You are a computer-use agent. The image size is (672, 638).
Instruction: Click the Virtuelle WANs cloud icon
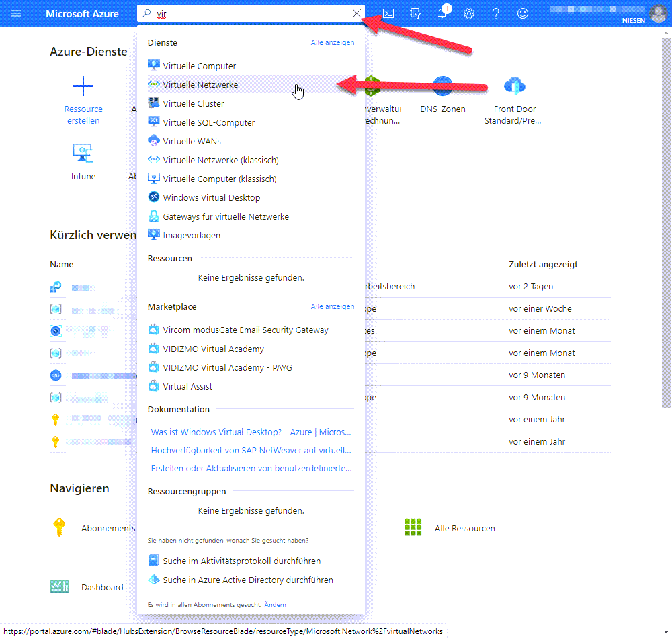point(153,140)
